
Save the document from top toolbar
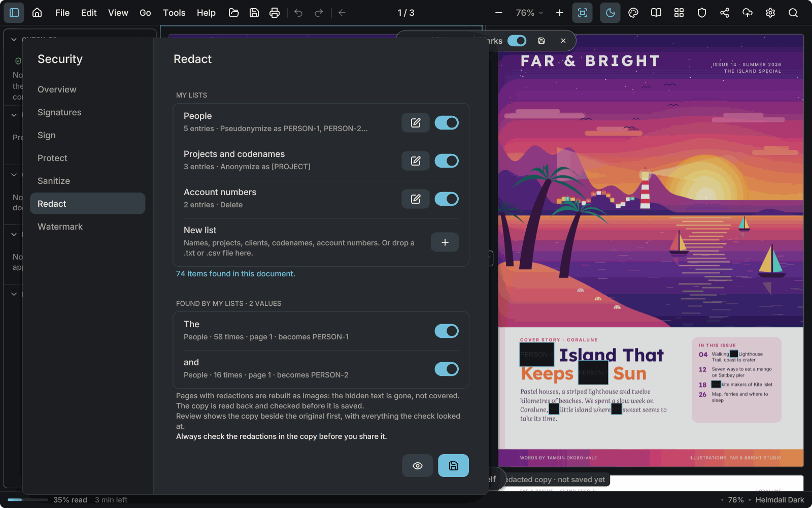click(x=254, y=13)
